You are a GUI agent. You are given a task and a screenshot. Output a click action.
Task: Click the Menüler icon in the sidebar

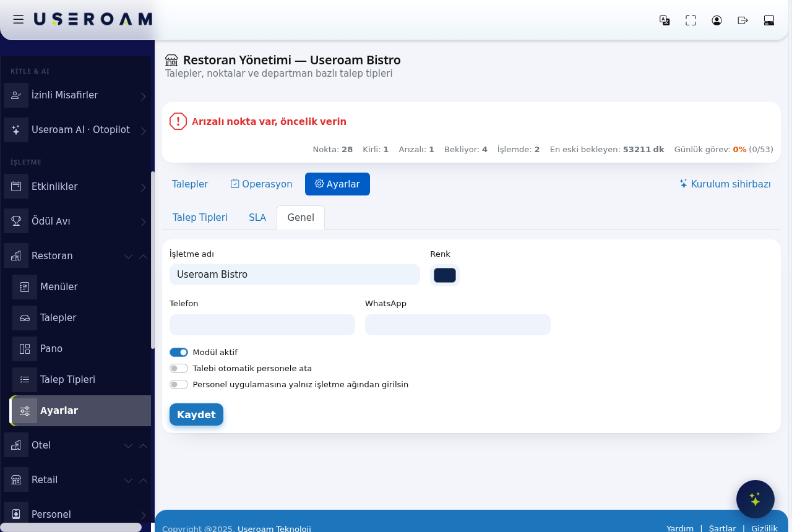click(25, 287)
